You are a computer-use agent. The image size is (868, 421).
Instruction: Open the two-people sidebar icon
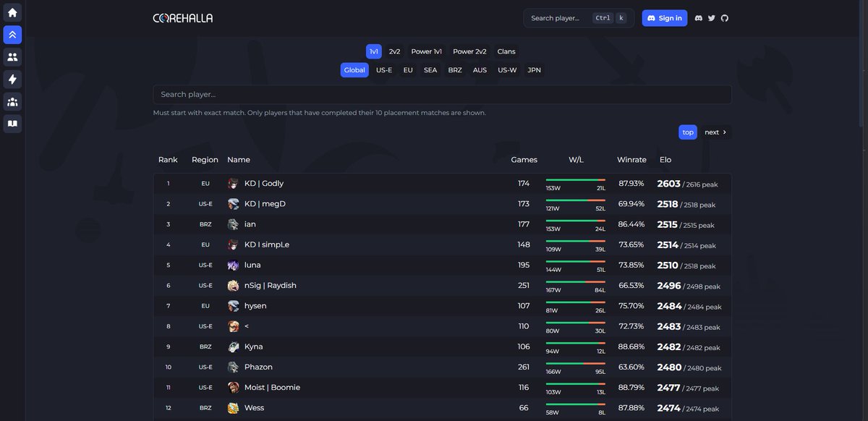(x=12, y=56)
